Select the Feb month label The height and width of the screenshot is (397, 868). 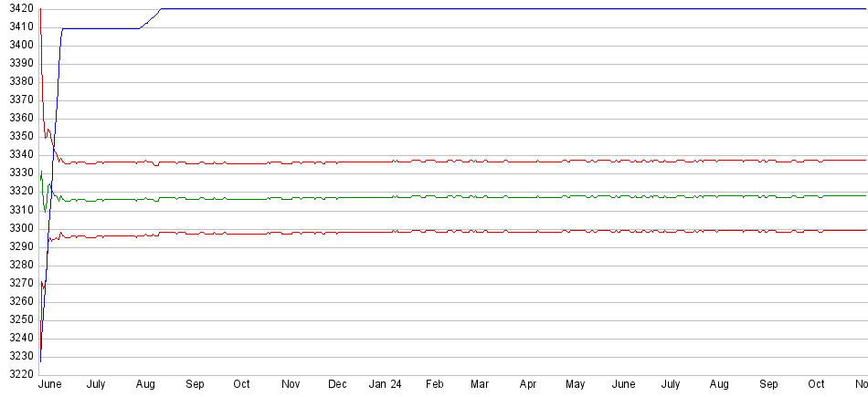coord(435,385)
